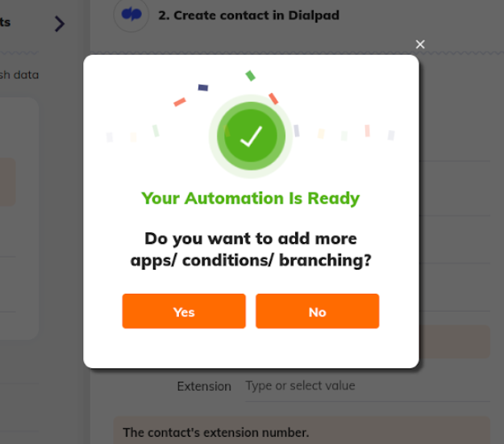Click the red confetti left of checkmark
504x444 pixels.
tap(180, 102)
